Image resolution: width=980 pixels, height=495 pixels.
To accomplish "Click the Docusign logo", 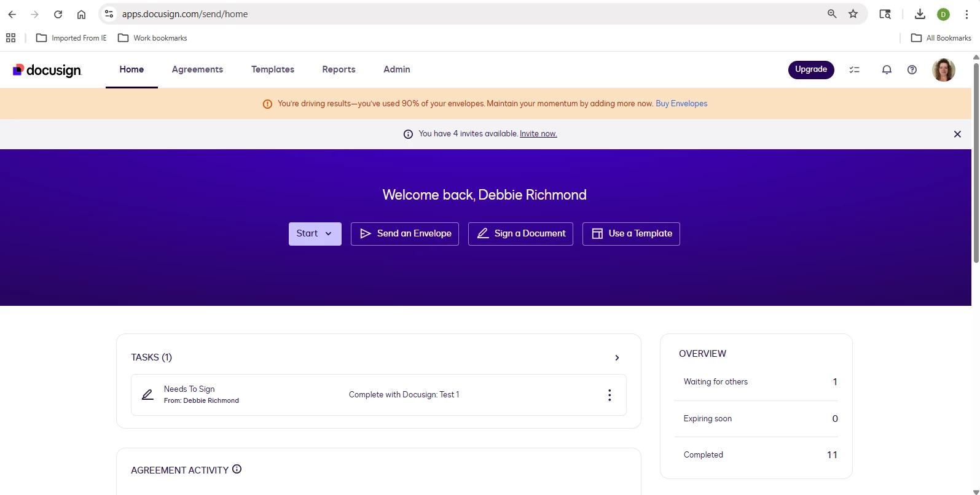I will pos(47,70).
